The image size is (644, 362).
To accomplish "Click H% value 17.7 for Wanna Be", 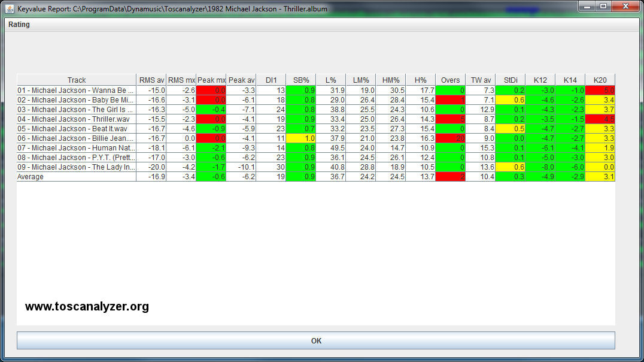I will (x=421, y=90).
